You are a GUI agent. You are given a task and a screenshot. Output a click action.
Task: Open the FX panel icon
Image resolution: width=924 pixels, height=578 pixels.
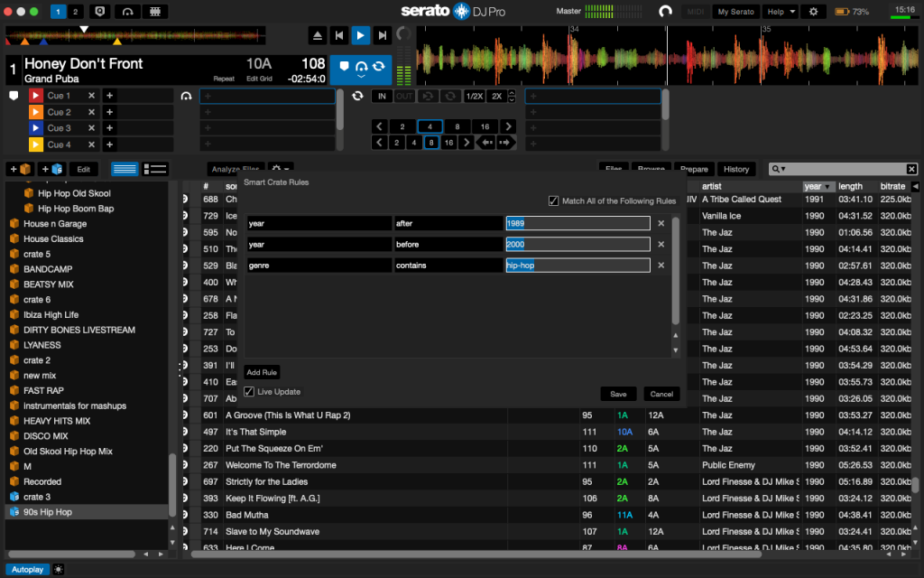tap(155, 11)
